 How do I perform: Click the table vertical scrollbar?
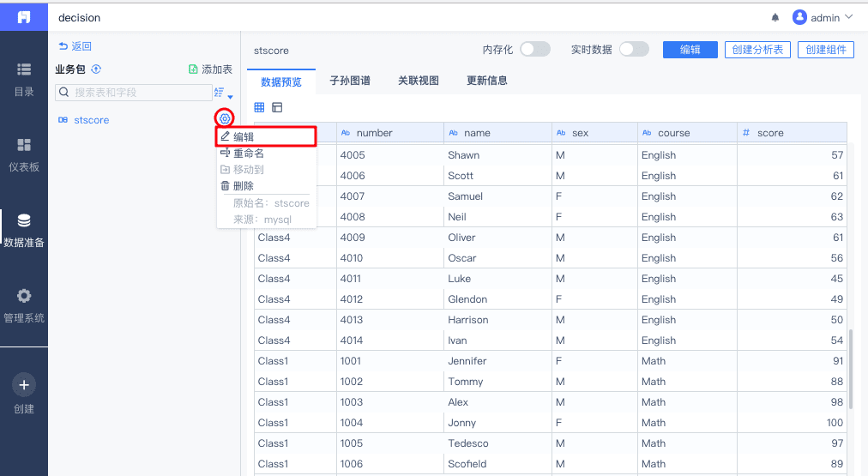(x=852, y=371)
